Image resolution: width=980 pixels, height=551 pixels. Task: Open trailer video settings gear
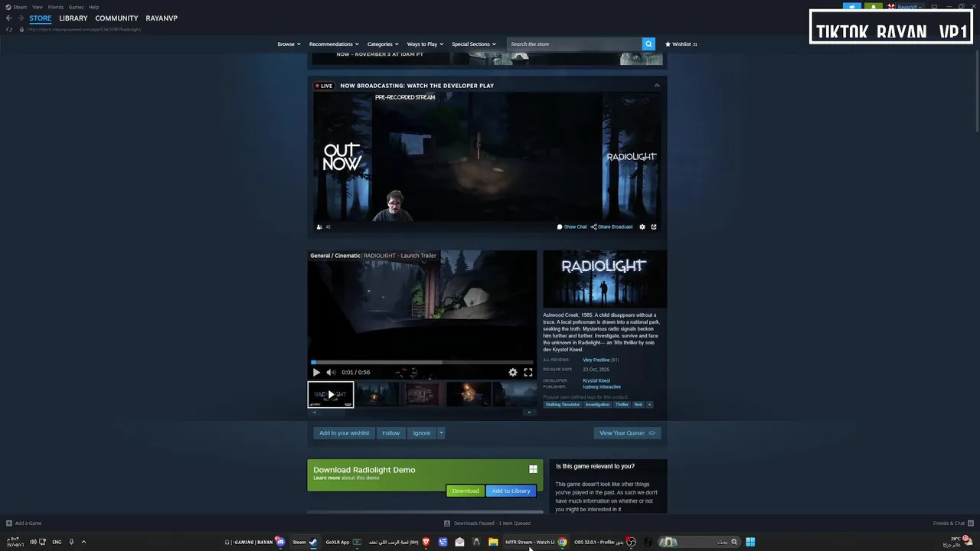coord(513,373)
